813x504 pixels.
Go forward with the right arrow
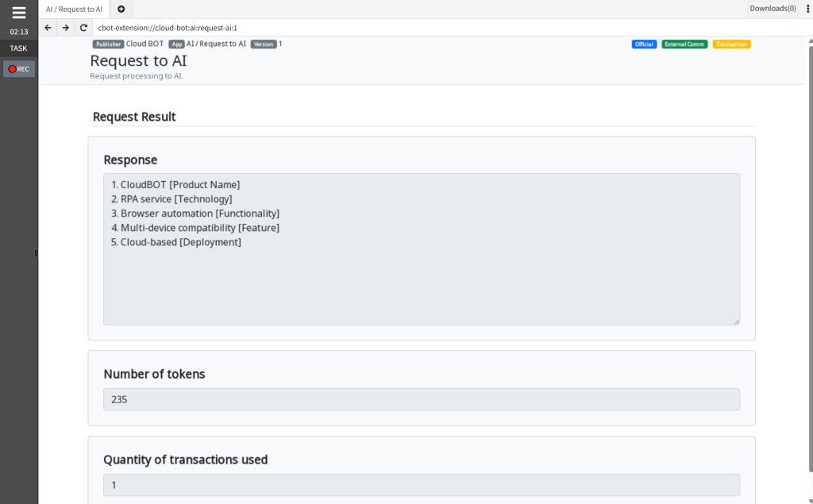pos(65,28)
